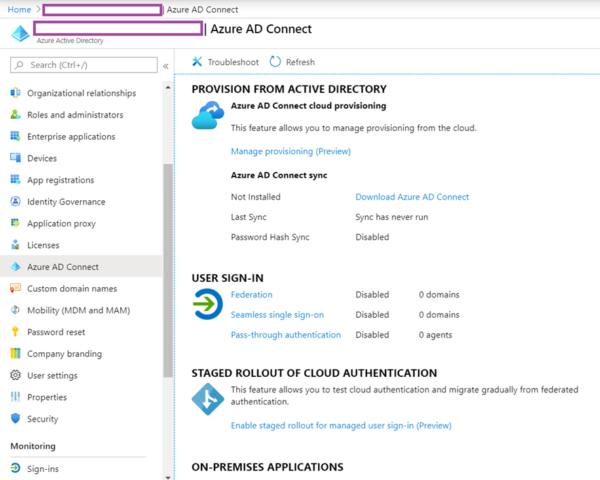Click the Organizational relationships icon
This screenshot has width=600, height=480.
pyautogui.click(x=15, y=93)
